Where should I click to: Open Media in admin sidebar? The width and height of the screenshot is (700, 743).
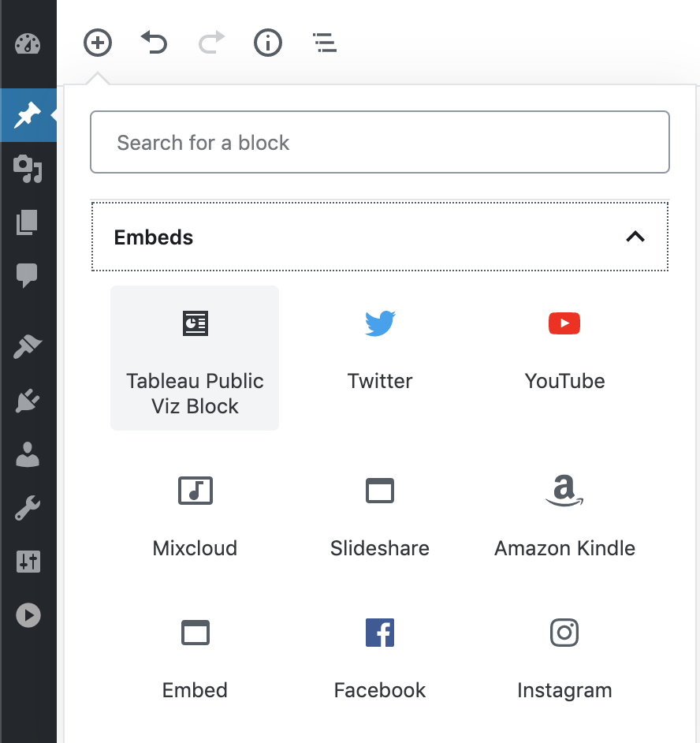click(x=28, y=169)
